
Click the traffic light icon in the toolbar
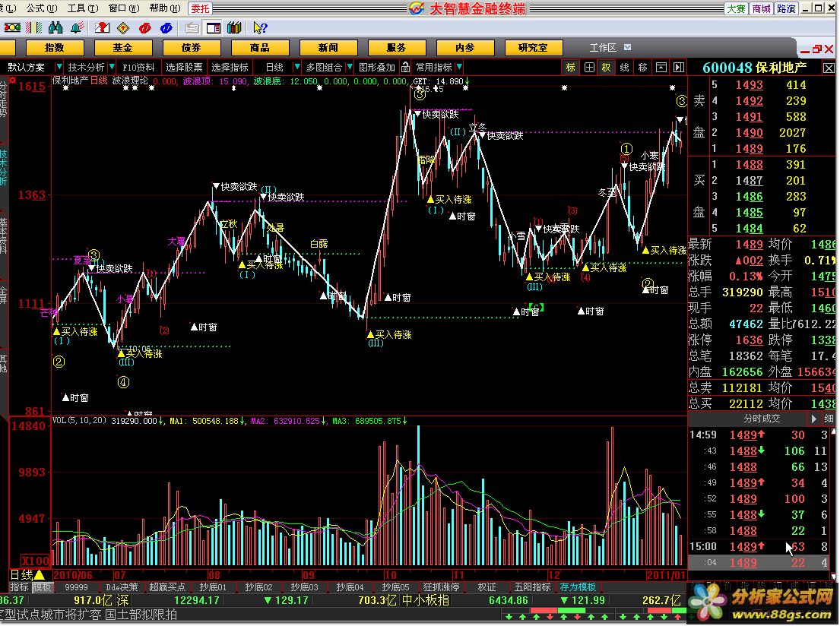12,27
